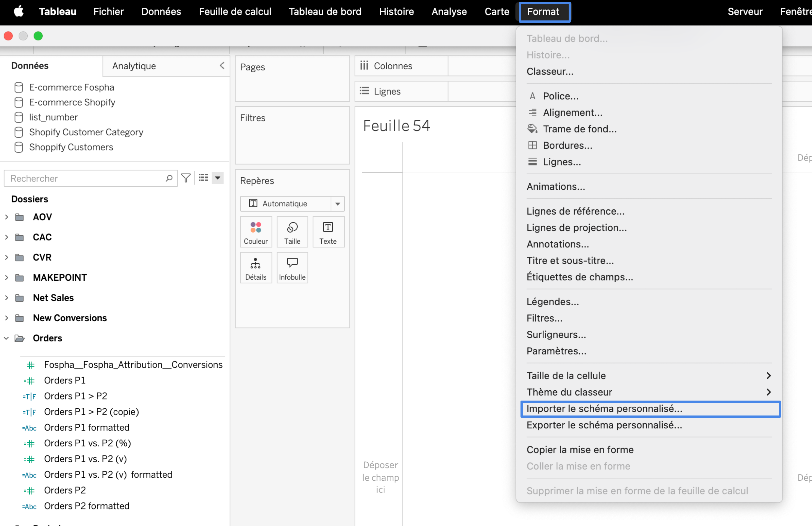Image resolution: width=812 pixels, height=526 pixels.
Task: Collapse the Orders folder
Action: (x=6, y=338)
